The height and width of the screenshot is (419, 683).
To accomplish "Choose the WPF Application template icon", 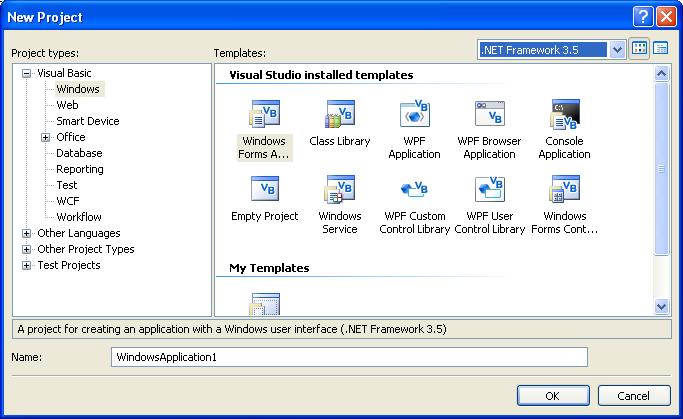I will tap(415, 114).
